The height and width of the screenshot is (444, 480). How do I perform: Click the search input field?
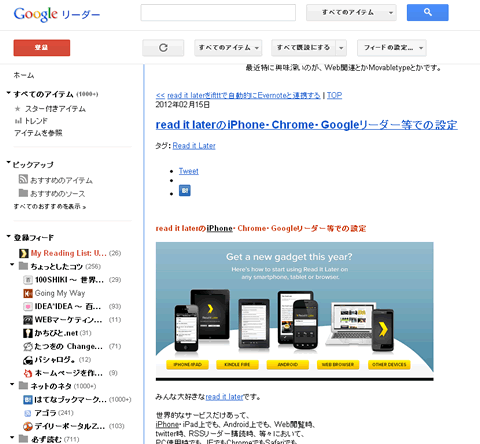pyautogui.click(x=218, y=13)
